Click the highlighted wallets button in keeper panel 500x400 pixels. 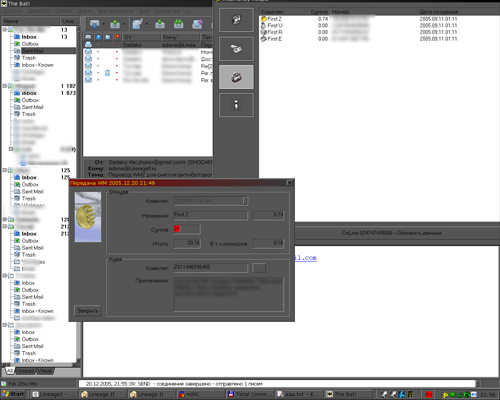(x=236, y=77)
